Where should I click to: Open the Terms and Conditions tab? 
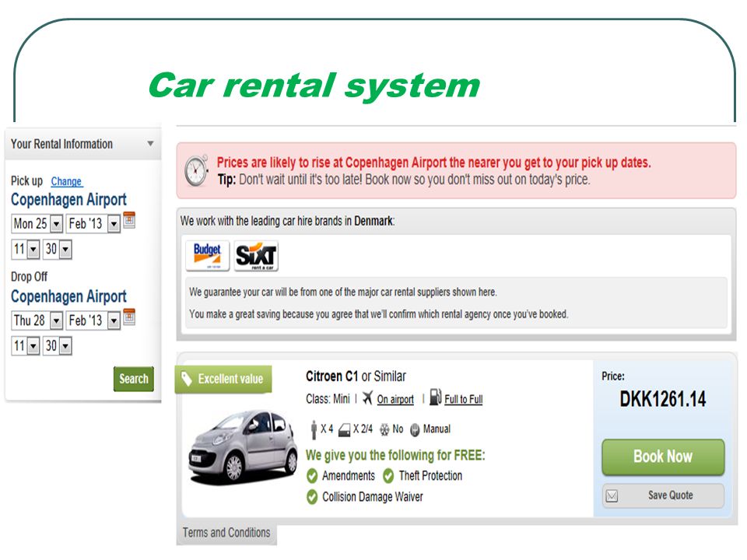226,533
